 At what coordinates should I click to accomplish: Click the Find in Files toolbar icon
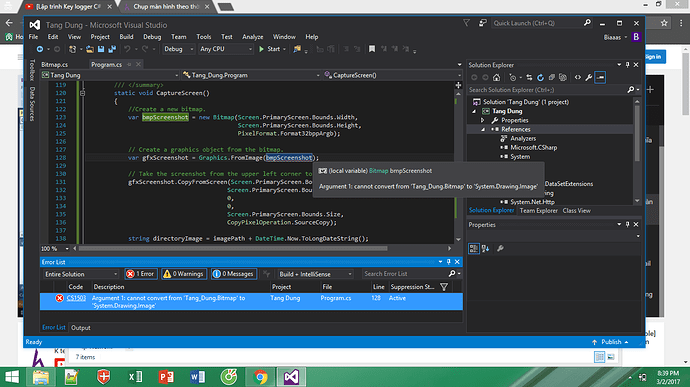click(x=297, y=49)
